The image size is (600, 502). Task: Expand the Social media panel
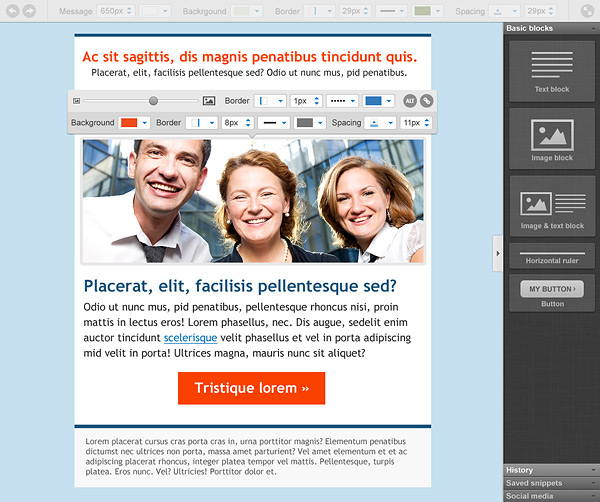(551, 496)
